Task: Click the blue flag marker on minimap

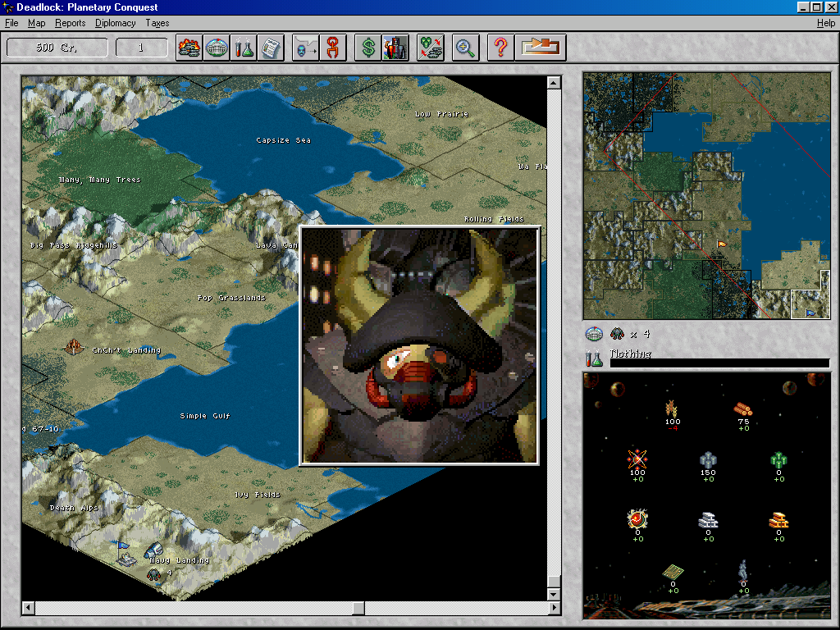Action: click(x=810, y=313)
